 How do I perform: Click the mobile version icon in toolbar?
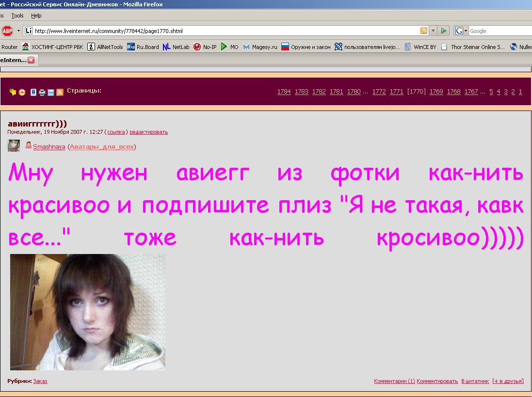click(33, 92)
